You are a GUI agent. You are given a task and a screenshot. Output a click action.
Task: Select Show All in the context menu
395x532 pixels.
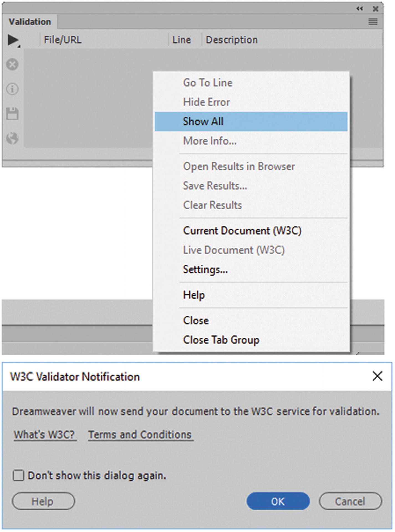(x=203, y=122)
